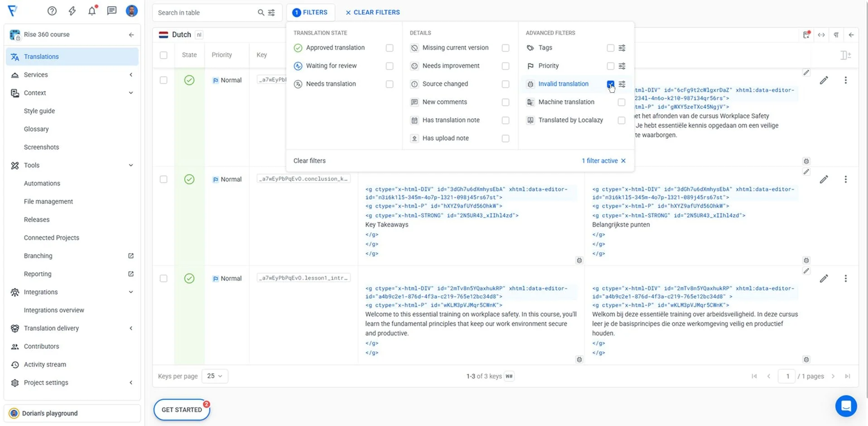The height and width of the screenshot is (426, 868).
Task: Tick the Machine translation checkbox
Action: pos(621,102)
